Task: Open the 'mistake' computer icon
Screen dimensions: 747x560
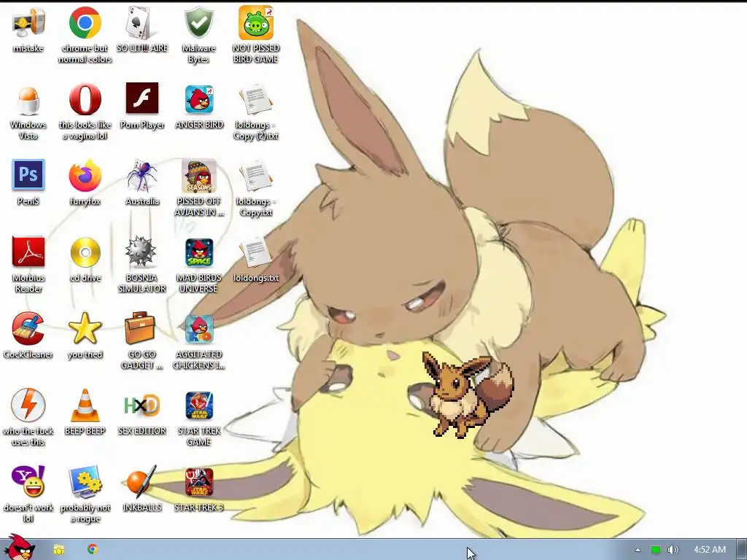Action: [x=28, y=23]
